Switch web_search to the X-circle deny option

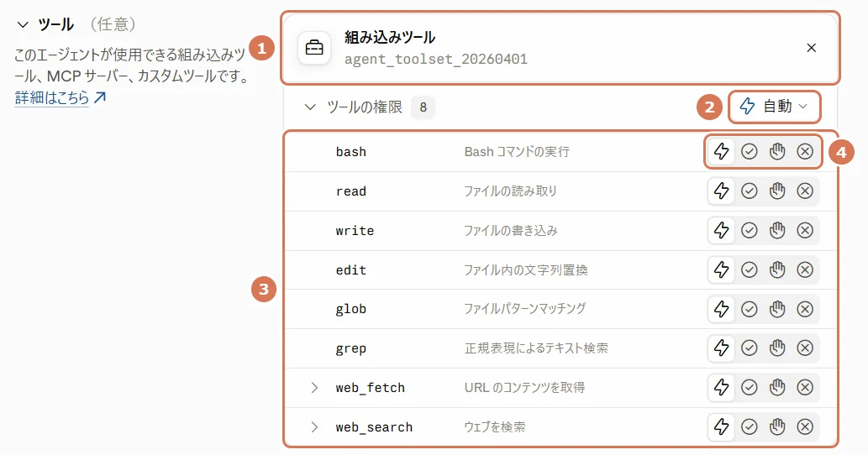pyautogui.click(x=805, y=426)
